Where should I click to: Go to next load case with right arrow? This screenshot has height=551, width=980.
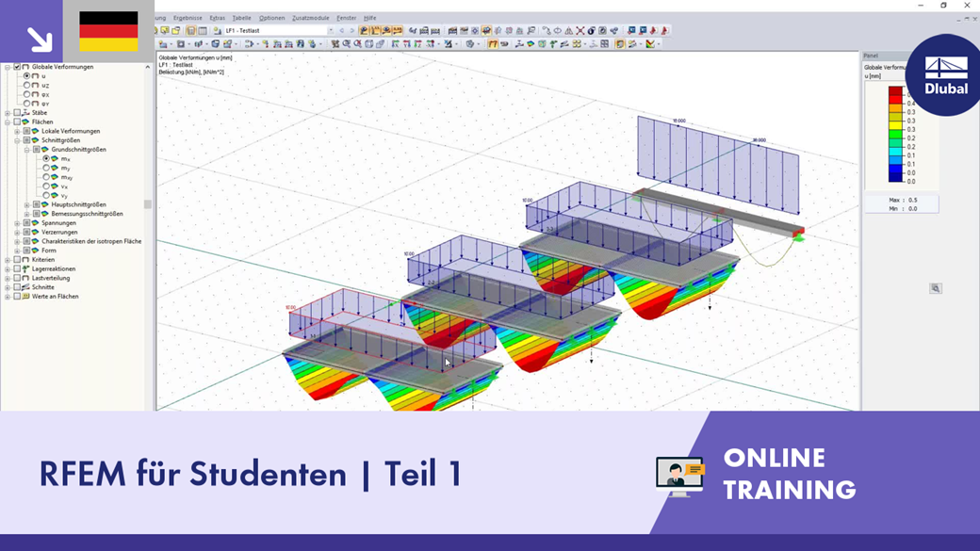tap(351, 30)
